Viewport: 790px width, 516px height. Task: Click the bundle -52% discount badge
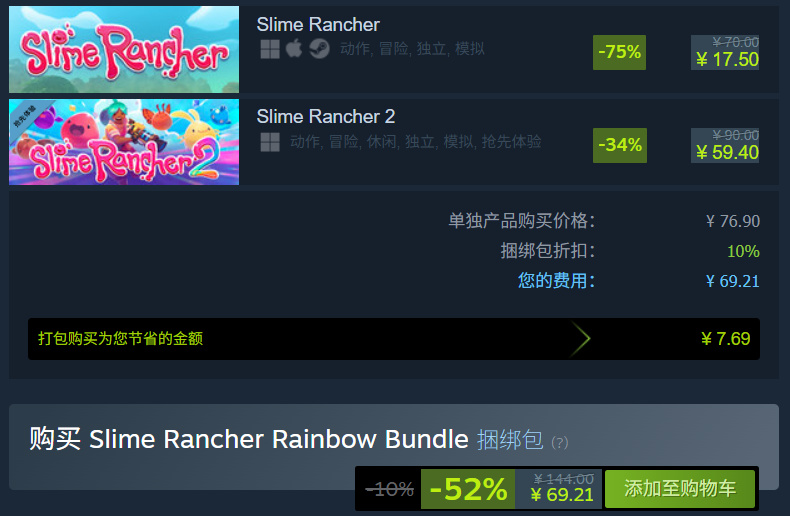click(x=468, y=489)
